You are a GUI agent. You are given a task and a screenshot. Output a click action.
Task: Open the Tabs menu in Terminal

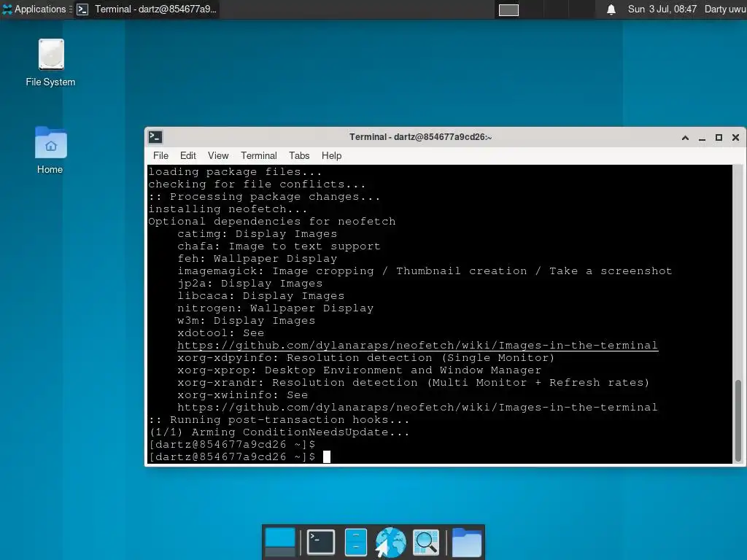pos(299,156)
